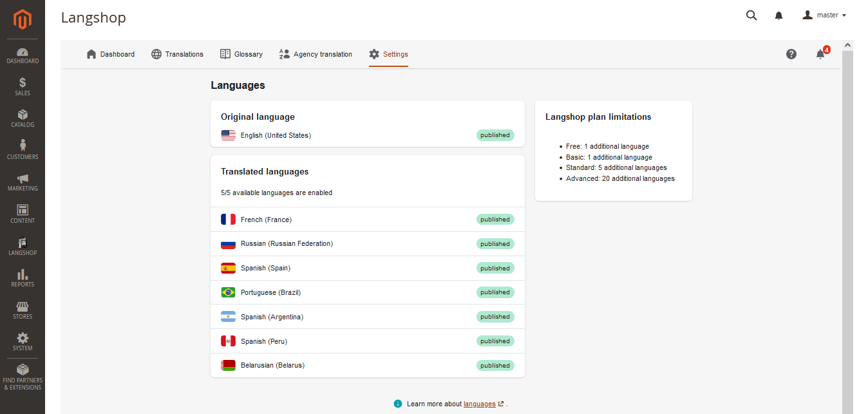Switch to the Dashboard tab

[111, 54]
